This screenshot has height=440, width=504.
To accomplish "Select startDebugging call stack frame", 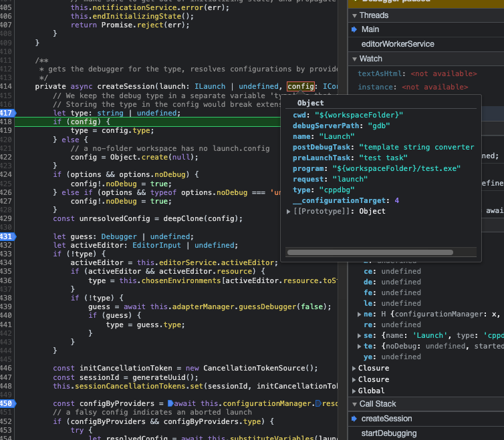I will click(426, 433).
